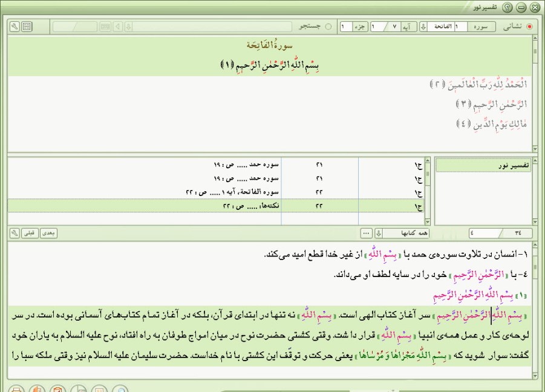This screenshot has height=392, width=545.
Task: Click the long search text field
Action: pyautogui.click(x=212, y=27)
